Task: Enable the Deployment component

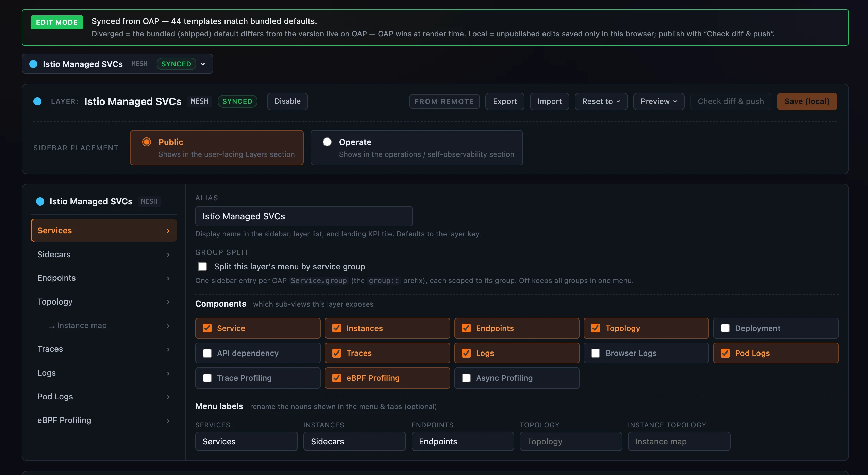Action: pyautogui.click(x=725, y=328)
